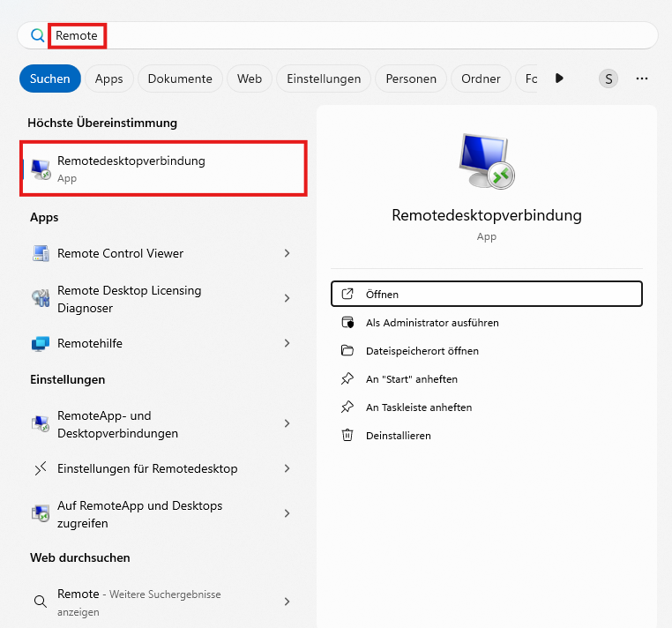Open Remote Desktop Licensing Diagnoser result
This screenshot has height=628, width=672.
[161, 299]
